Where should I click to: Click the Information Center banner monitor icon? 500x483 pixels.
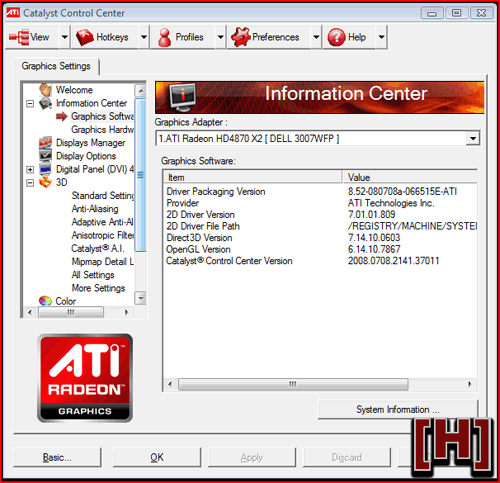click(x=182, y=98)
